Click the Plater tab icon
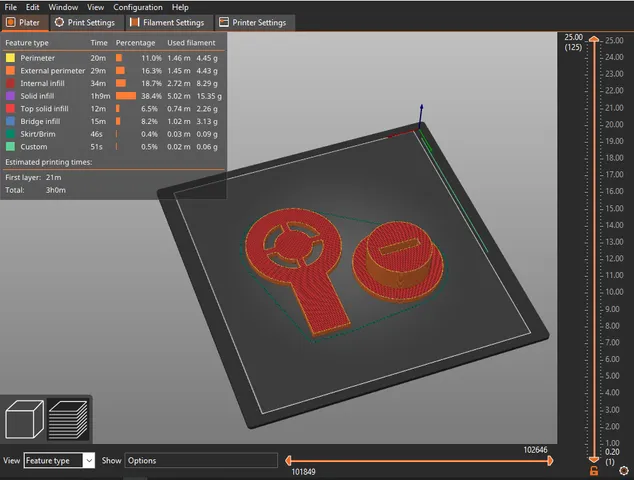 pos(11,22)
